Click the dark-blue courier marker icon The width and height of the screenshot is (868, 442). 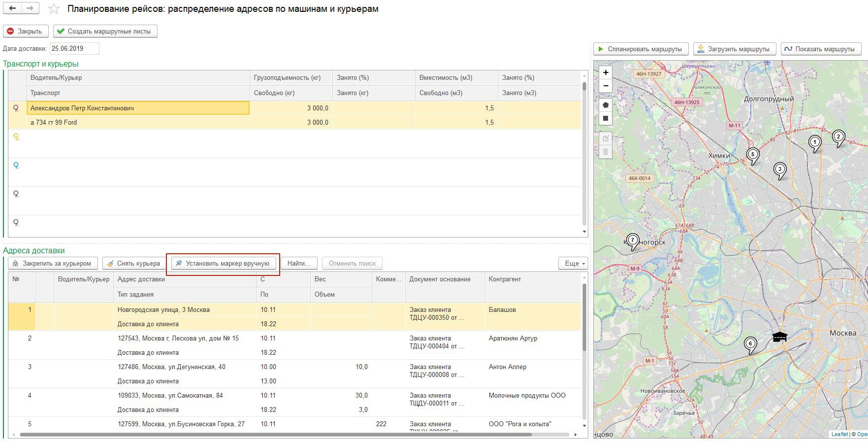coord(16,223)
